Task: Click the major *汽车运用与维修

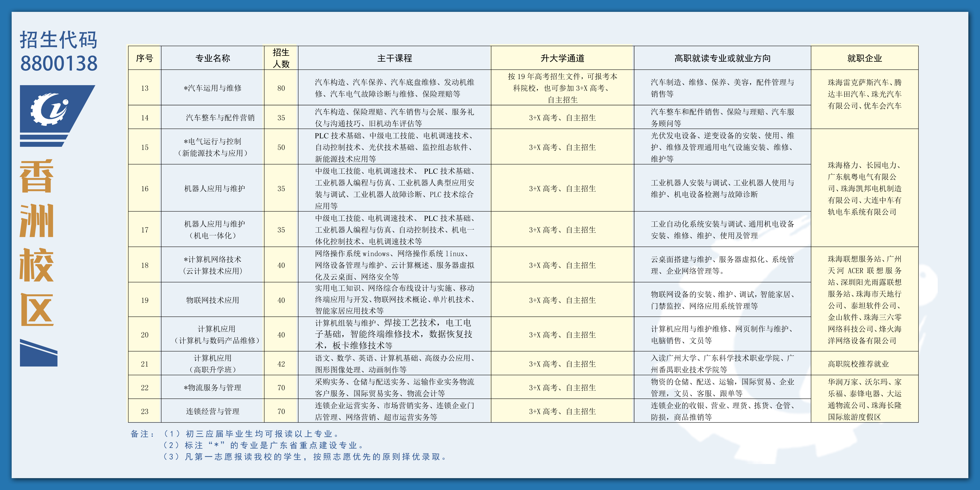Action: (213, 88)
